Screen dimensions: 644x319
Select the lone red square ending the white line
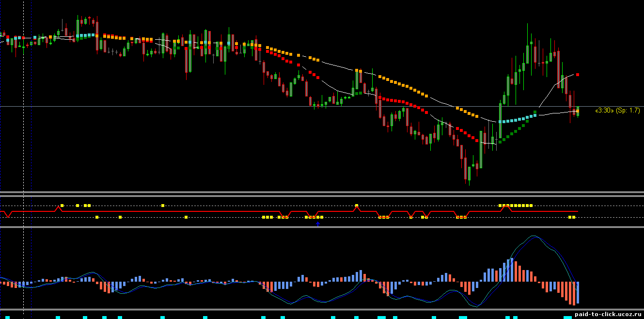tap(578, 75)
